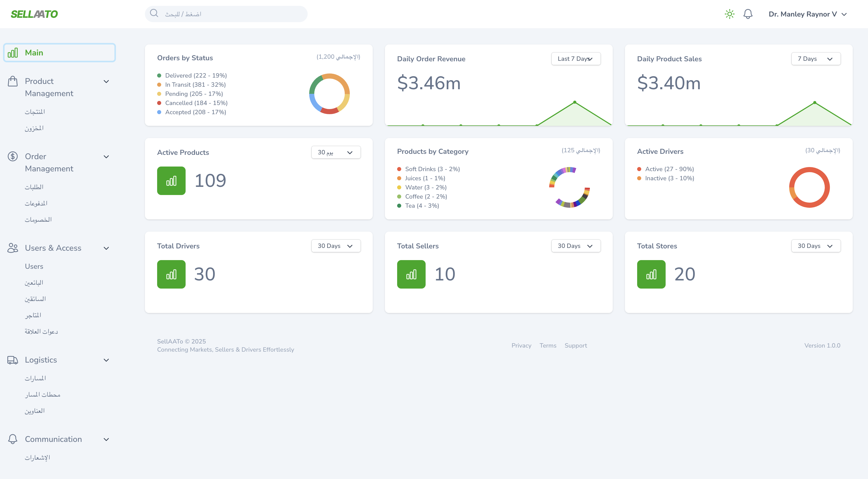Click the Privacy footer link
This screenshot has height=479, width=868.
[x=521, y=346]
